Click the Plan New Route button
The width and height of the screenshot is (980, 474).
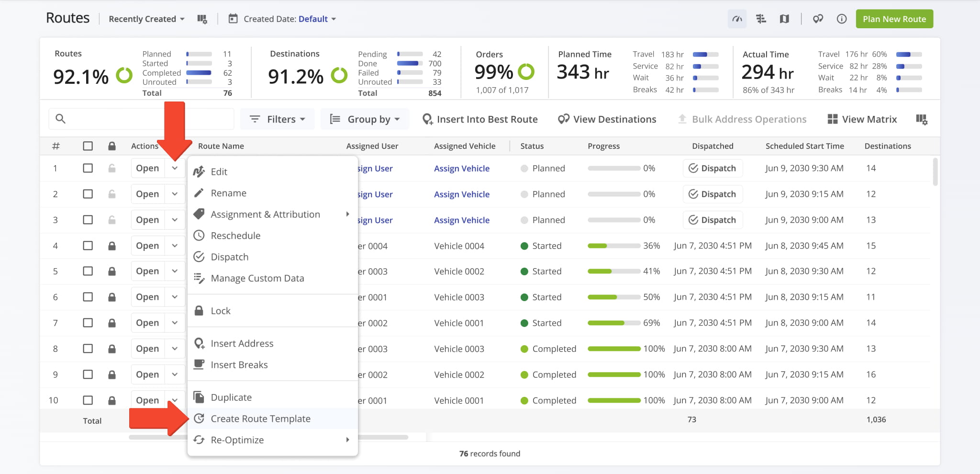(894, 19)
